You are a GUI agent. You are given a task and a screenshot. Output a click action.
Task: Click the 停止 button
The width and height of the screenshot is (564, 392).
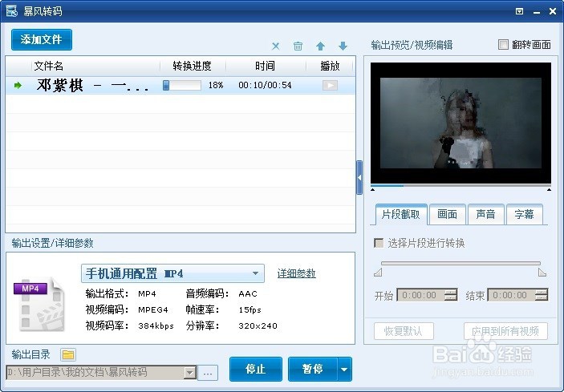[256, 369]
